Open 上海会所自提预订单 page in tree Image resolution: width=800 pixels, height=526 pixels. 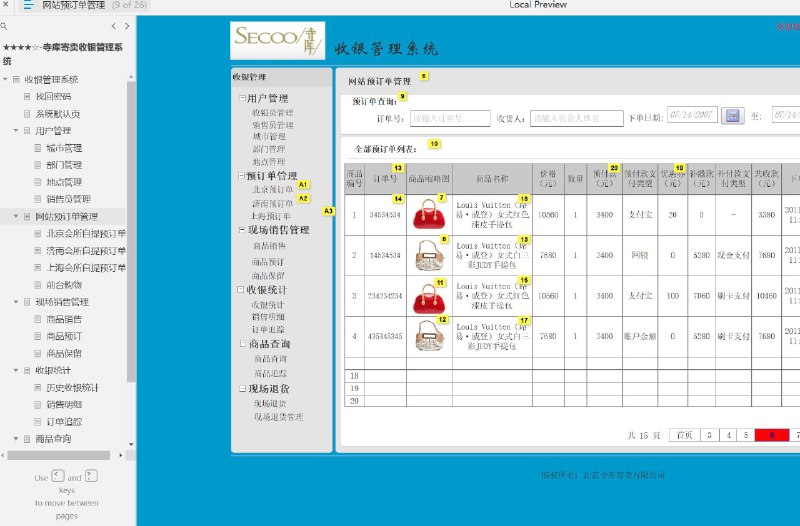click(86, 268)
